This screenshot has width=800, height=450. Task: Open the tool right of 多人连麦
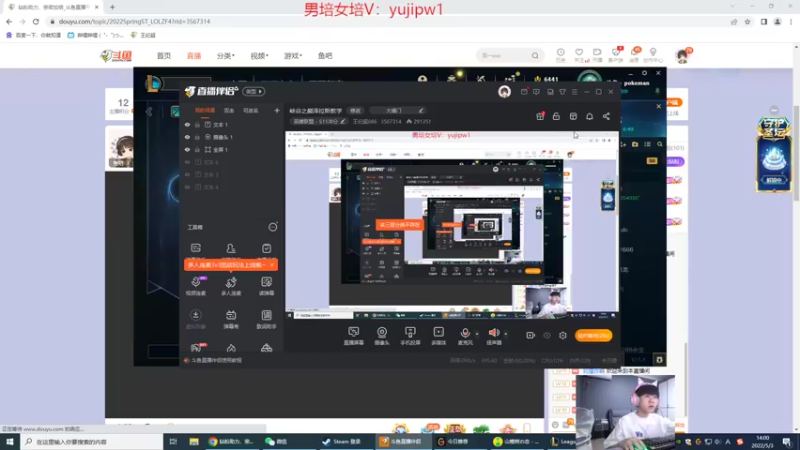click(266, 286)
